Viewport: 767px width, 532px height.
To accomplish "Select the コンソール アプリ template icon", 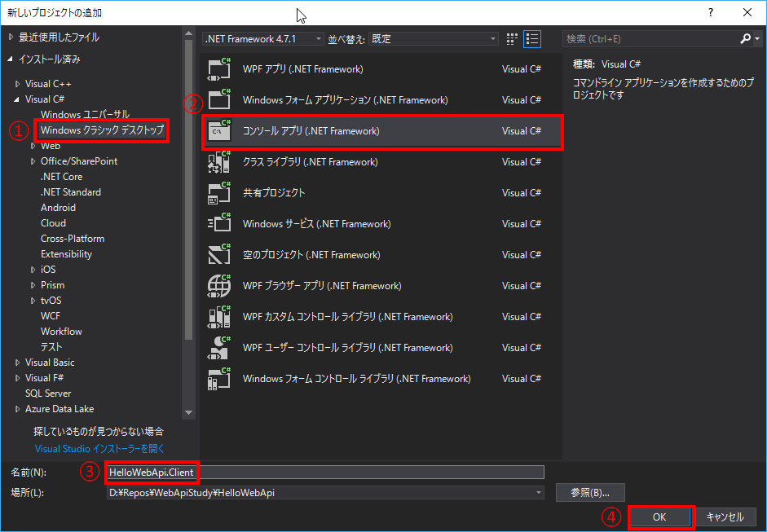I will (218, 131).
